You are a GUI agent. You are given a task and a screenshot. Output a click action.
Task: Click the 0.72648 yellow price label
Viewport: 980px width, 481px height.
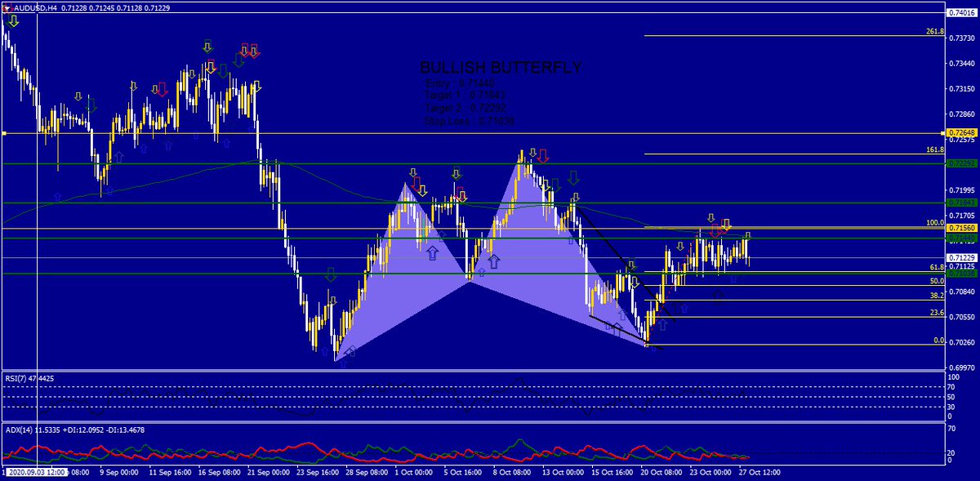[961, 133]
